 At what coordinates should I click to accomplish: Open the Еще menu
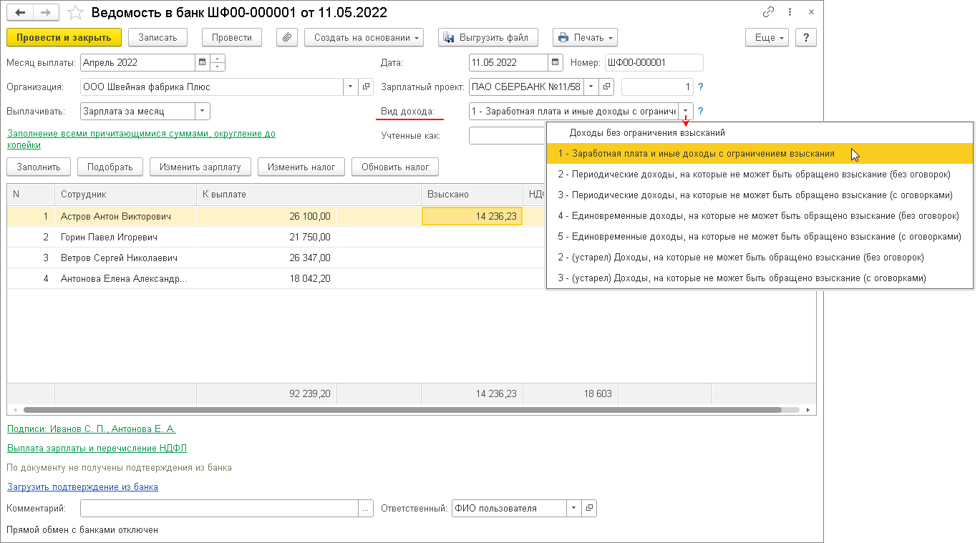tap(767, 37)
